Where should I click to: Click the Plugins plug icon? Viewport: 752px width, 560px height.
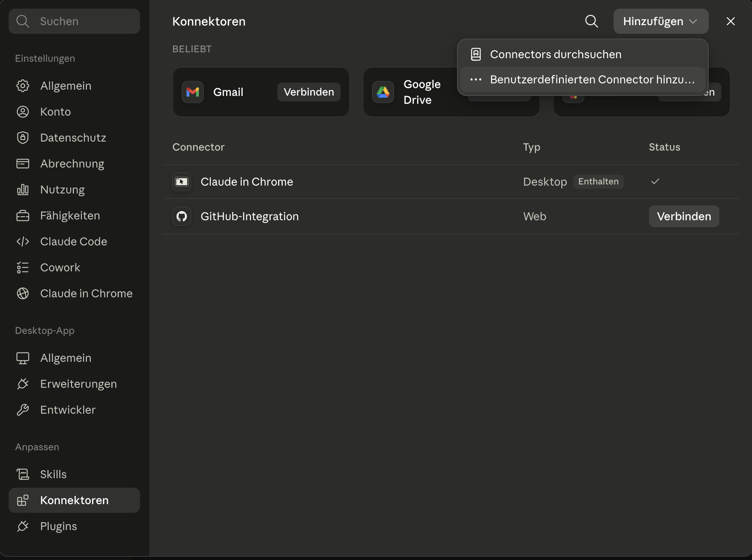(23, 526)
